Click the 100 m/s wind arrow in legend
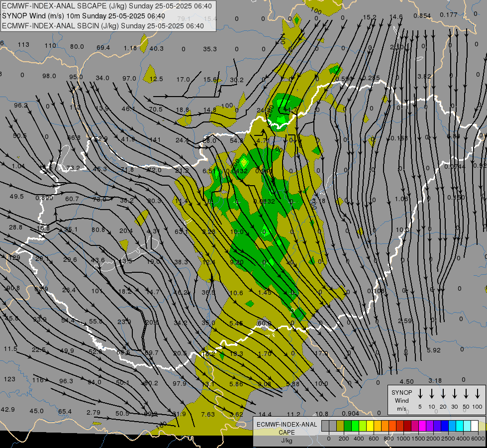487x448 pixels. 478,394
